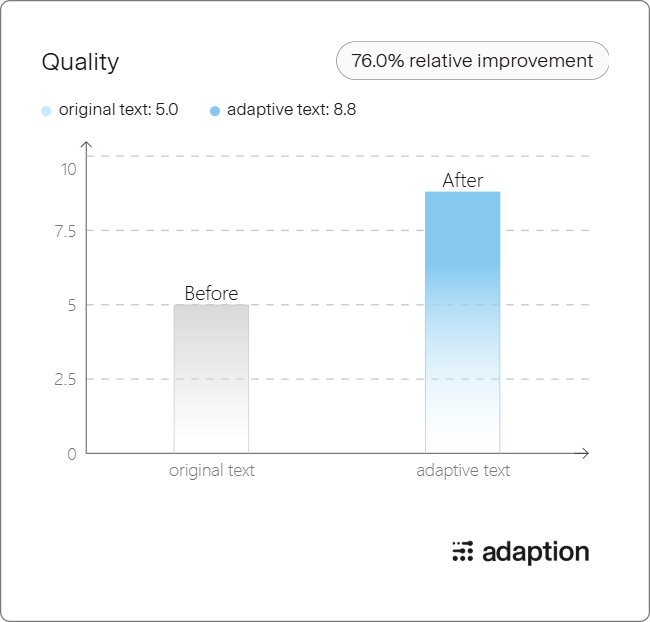Click the 'original text: 5.0' legend label
Screen dimensions: 650x622
(119, 110)
